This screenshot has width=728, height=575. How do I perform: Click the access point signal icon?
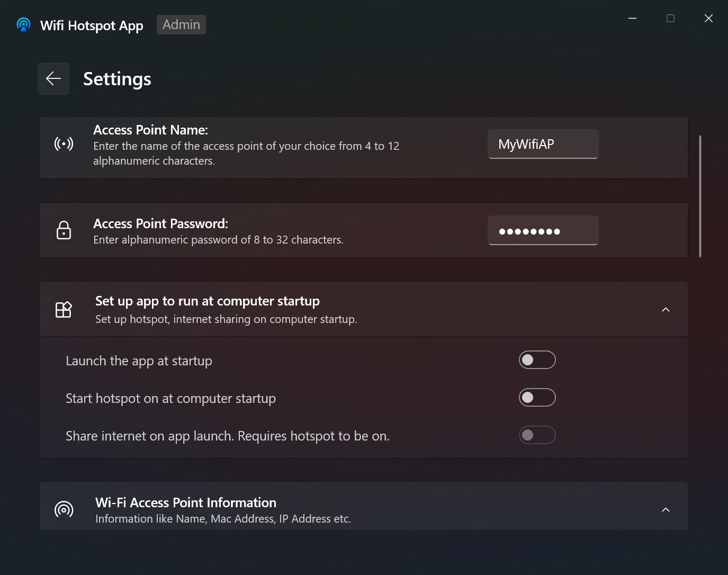(64, 143)
